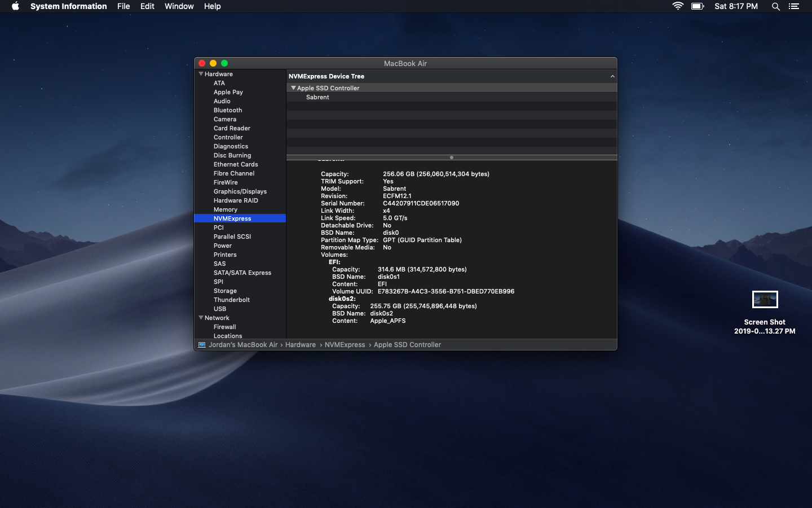Open the Edit menu
Viewport: 812px width, 508px height.
(147, 6)
